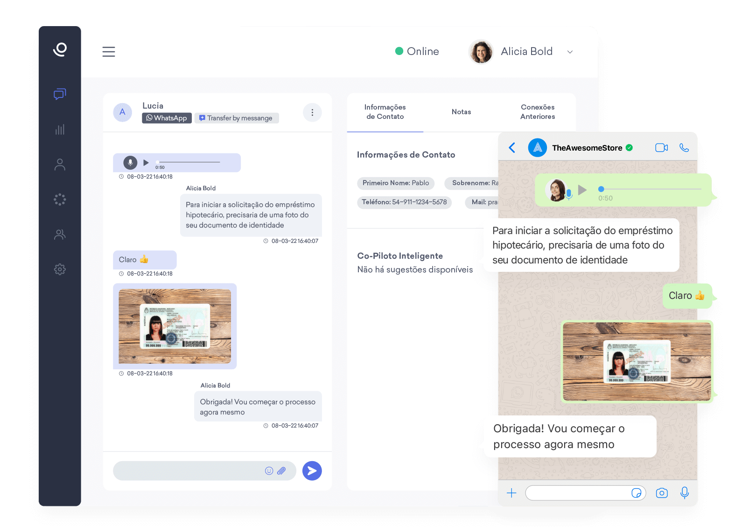756x532 pixels.
Task: Start a video call in TheAwesomeStore chat
Action: click(661, 147)
